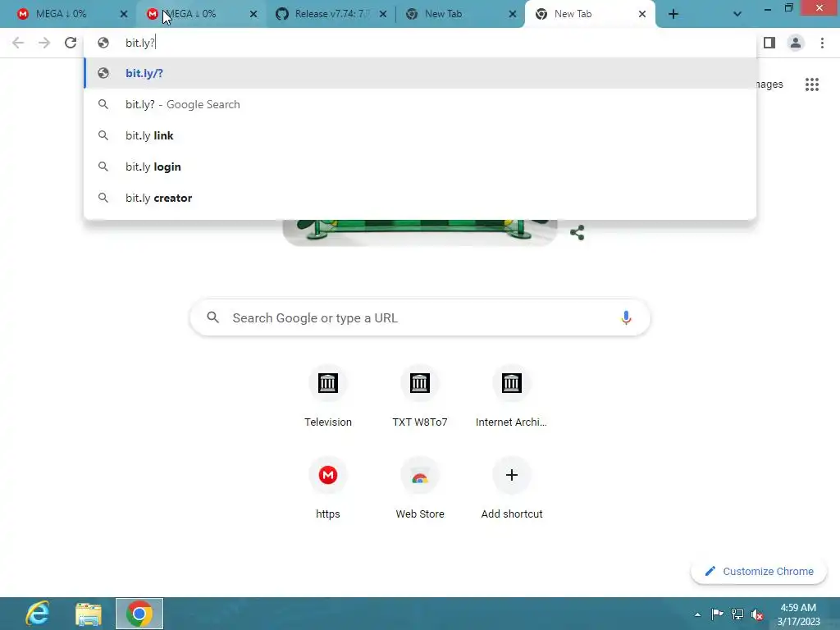Viewport: 840px width, 630px height.
Task: Open the tab search dropdown
Action: [737, 15]
